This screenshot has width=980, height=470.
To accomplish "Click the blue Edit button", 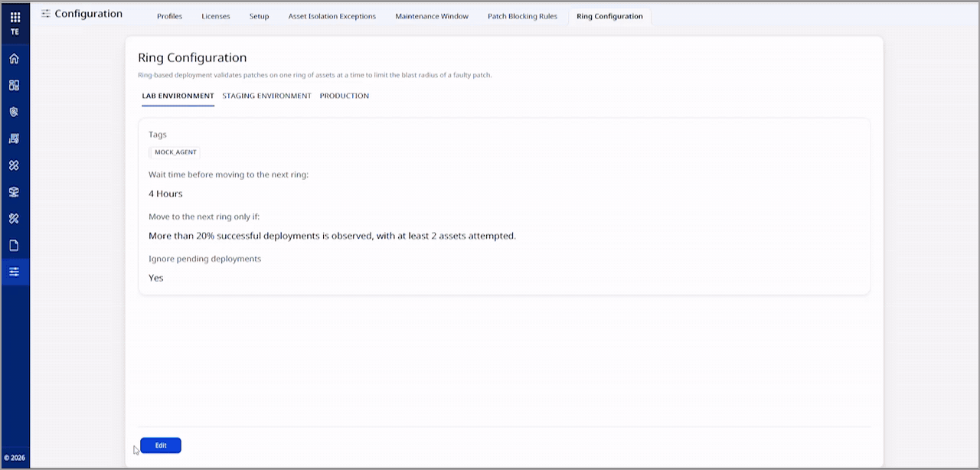I will click(161, 446).
